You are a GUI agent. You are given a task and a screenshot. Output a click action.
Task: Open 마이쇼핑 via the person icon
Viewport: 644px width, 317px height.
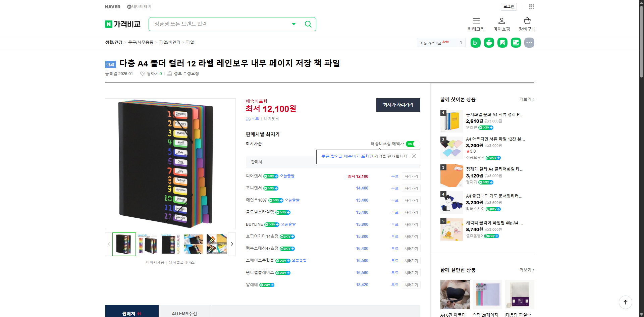coord(501,21)
